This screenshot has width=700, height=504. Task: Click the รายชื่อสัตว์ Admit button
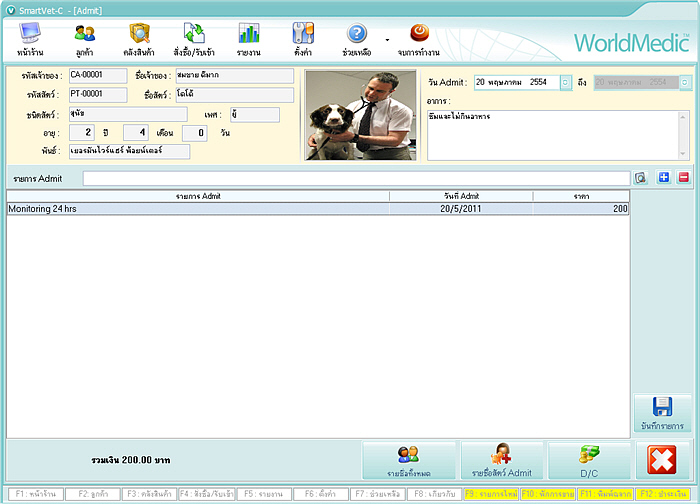pyautogui.click(x=501, y=461)
